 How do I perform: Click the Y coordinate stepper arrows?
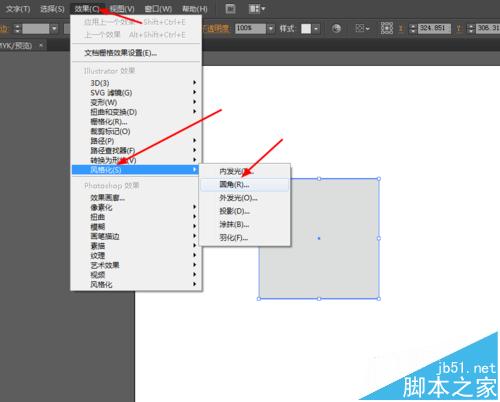pyautogui.click(x=471, y=29)
